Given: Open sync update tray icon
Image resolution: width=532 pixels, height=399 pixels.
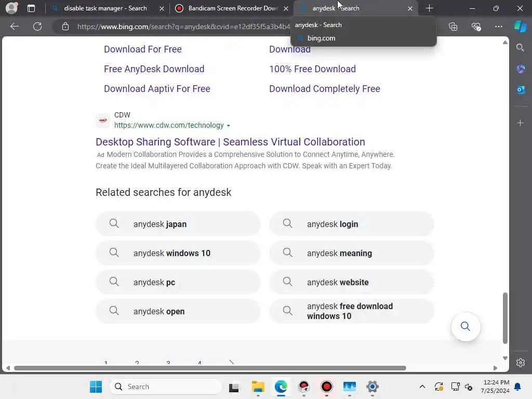Looking at the screenshot, I should tap(438, 387).
